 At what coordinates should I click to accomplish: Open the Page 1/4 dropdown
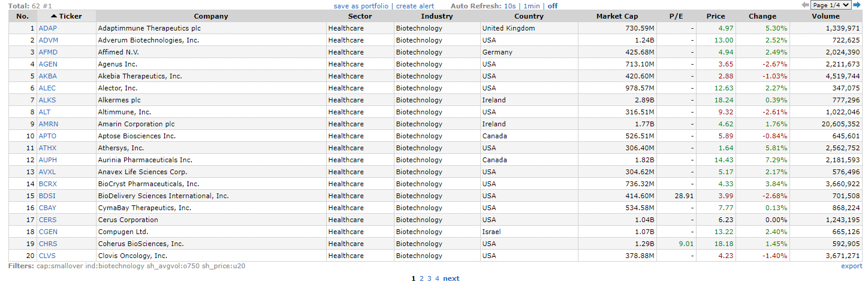[831, 5]
